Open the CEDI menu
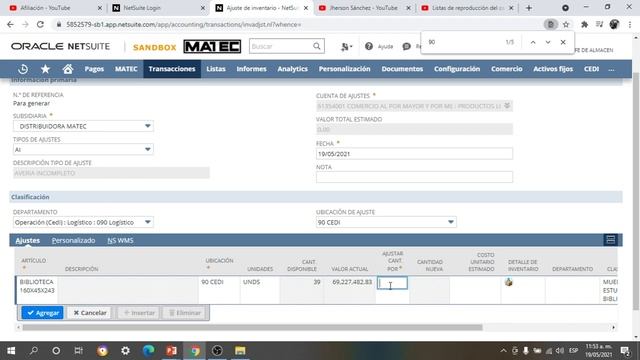The height and width of the screenshot is (360, 640). 591,69
